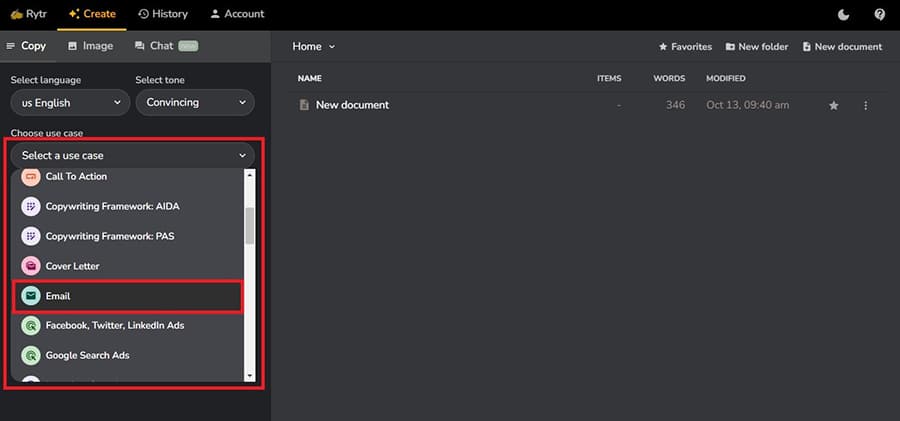Click the Email envelope icon
This screenshot has height=421, width=900.
[x=31, y=296]
